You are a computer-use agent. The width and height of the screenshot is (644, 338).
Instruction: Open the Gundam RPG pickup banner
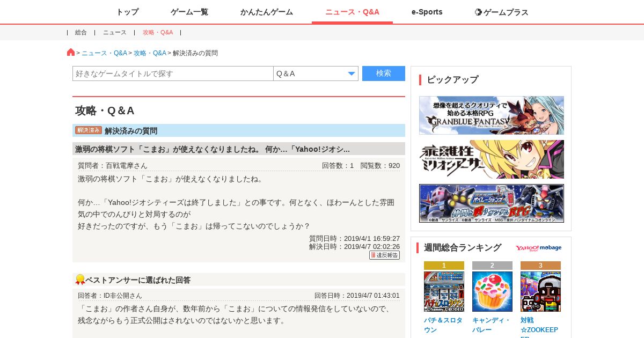[492, 203]
